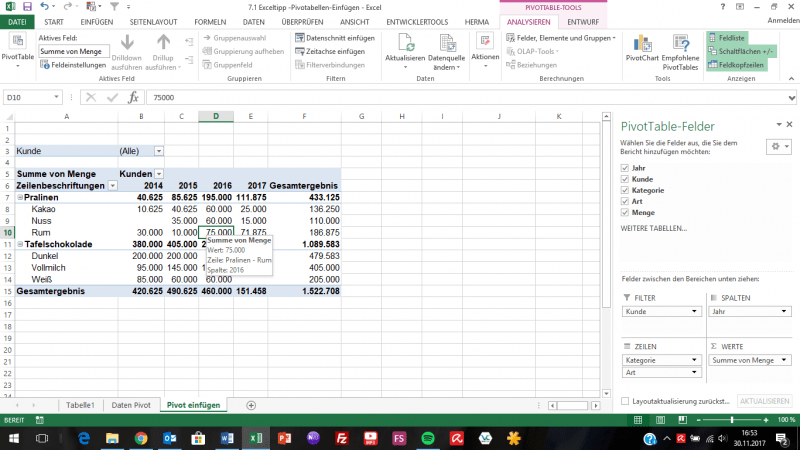Enable Layoutaktualisierung zurückstellen checkbox

point(625,401)
